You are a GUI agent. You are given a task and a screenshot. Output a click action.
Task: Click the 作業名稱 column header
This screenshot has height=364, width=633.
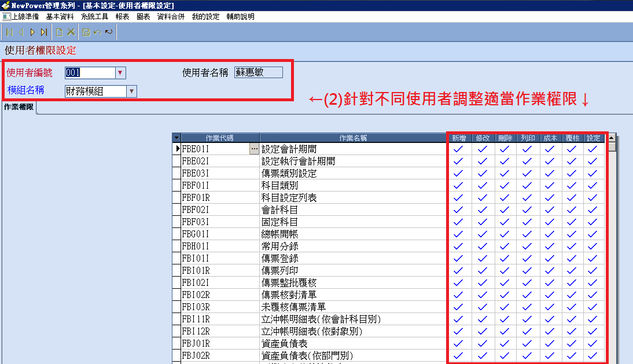click(x=353, y=138)
